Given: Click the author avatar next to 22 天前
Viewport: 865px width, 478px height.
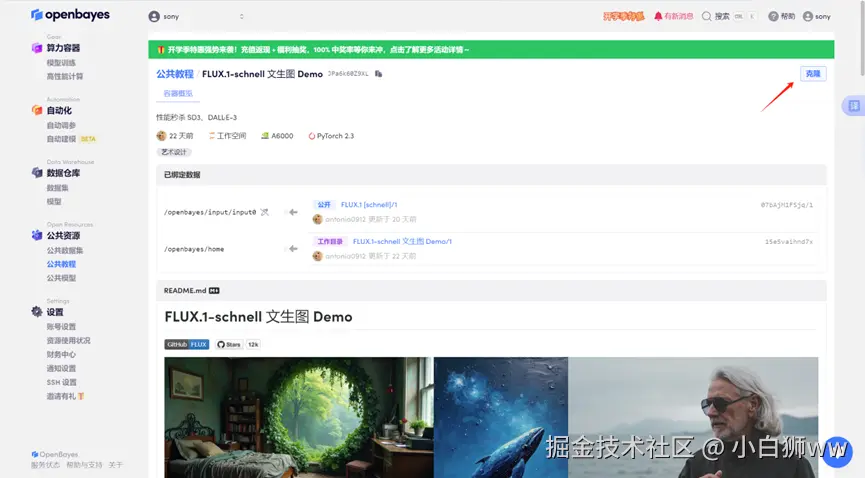Looking at the screenshot, I should 161,136.
